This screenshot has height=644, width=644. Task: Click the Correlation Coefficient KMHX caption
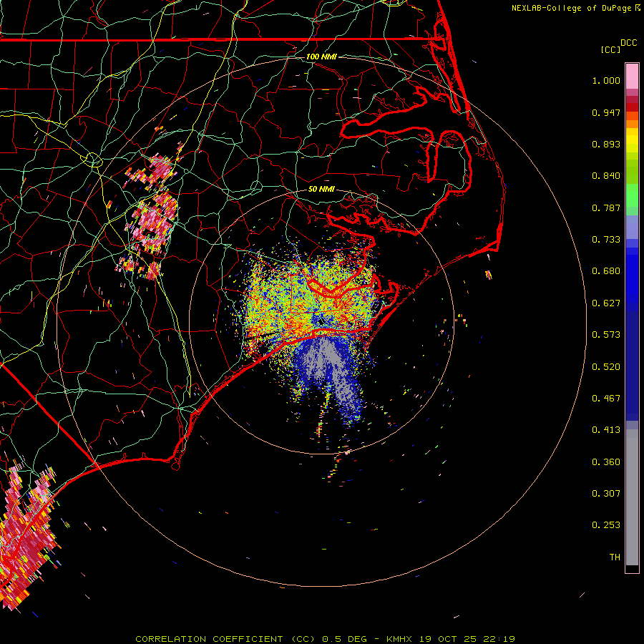[x=325, y=639]
